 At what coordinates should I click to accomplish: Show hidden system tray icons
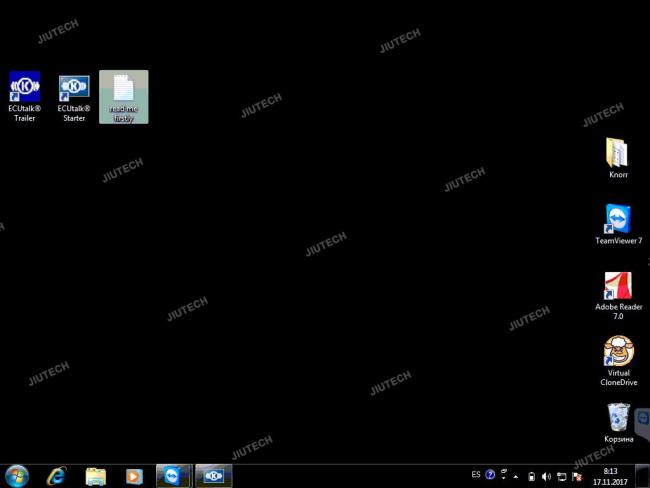[516, 477]
